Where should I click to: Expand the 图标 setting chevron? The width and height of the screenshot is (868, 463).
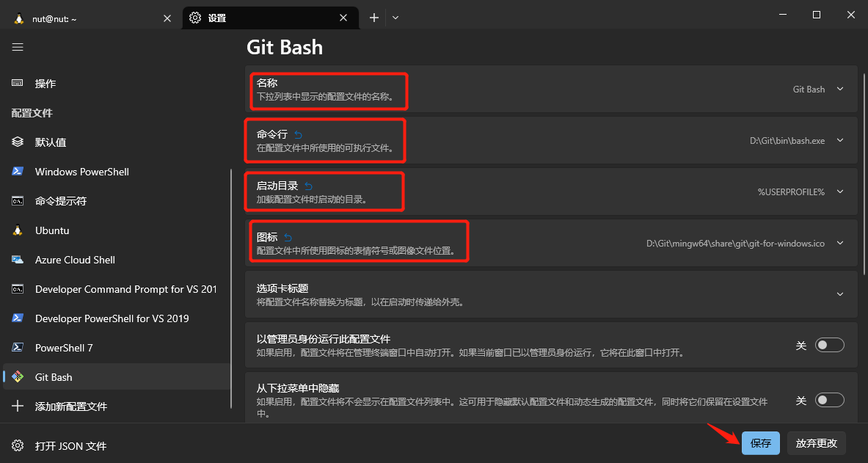(840, 243)
